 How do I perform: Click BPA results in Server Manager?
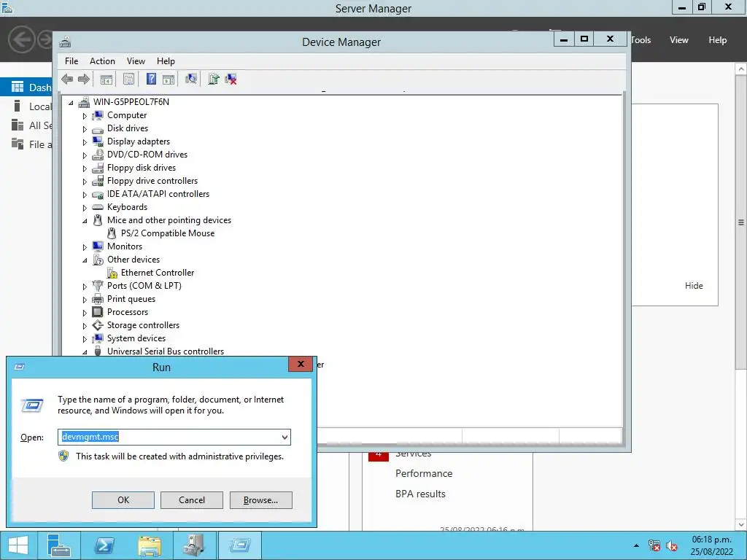click(x=420, y=494)
